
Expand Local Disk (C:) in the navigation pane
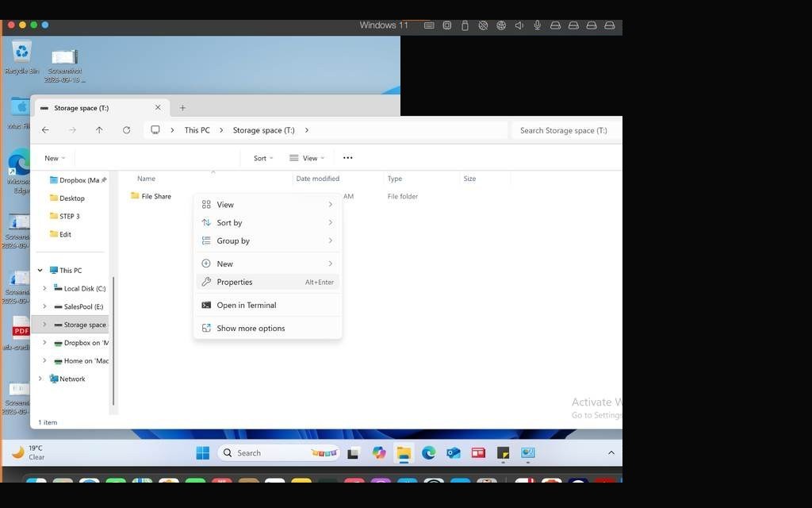[x=44, y=288]
